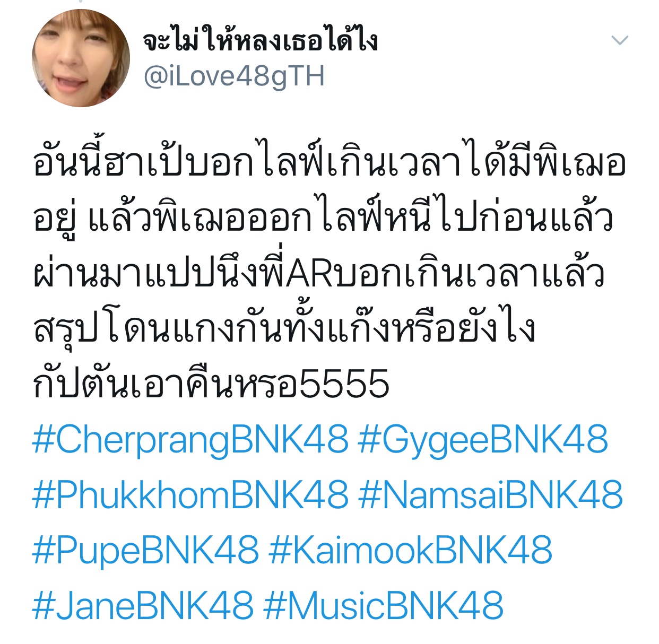This screenshot has height=644, width=659.
Task: View posts tagged #MusicBNK48
Action: click(x=383, y=605)
